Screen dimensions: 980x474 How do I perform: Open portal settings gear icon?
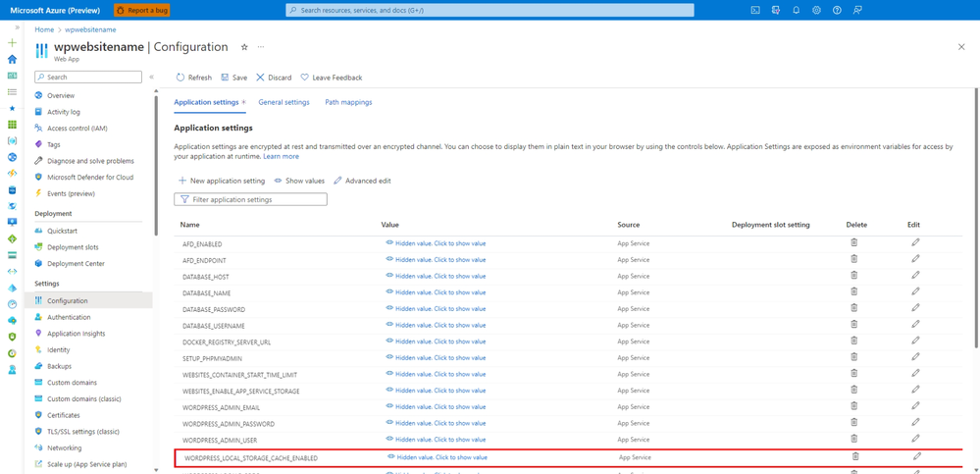pos(816,10)
